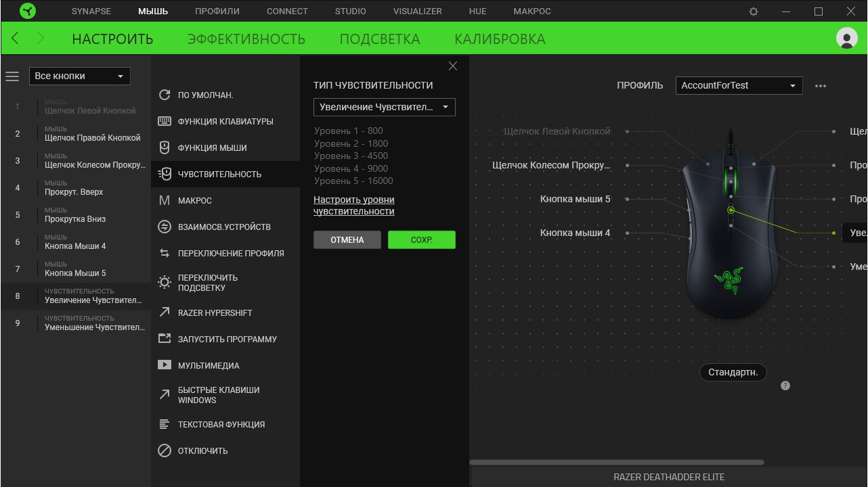868x487 pixels.
Task: Click the RAZER DEATHADDER ELITE device tab
Action: 669,478
